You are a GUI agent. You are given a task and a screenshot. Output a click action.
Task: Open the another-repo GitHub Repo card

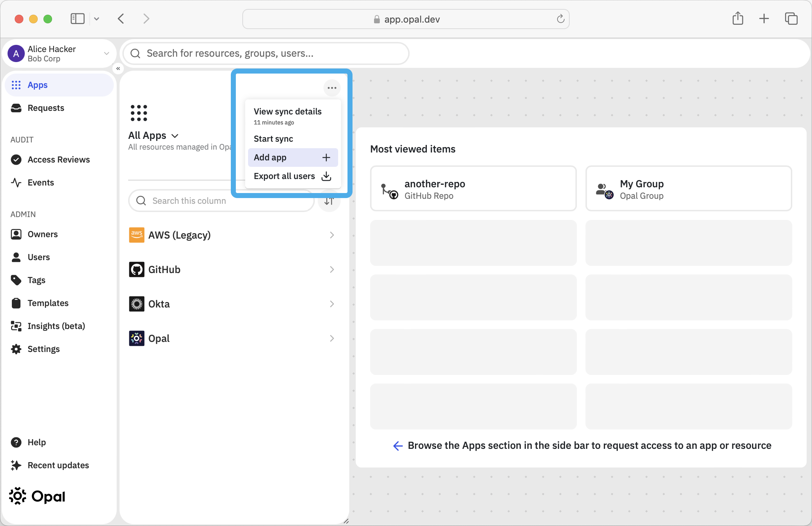coord(473,188)
